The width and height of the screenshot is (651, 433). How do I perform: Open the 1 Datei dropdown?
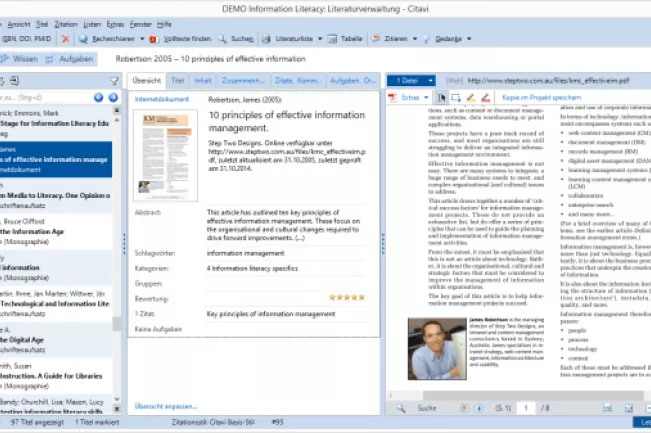[431, 81]
